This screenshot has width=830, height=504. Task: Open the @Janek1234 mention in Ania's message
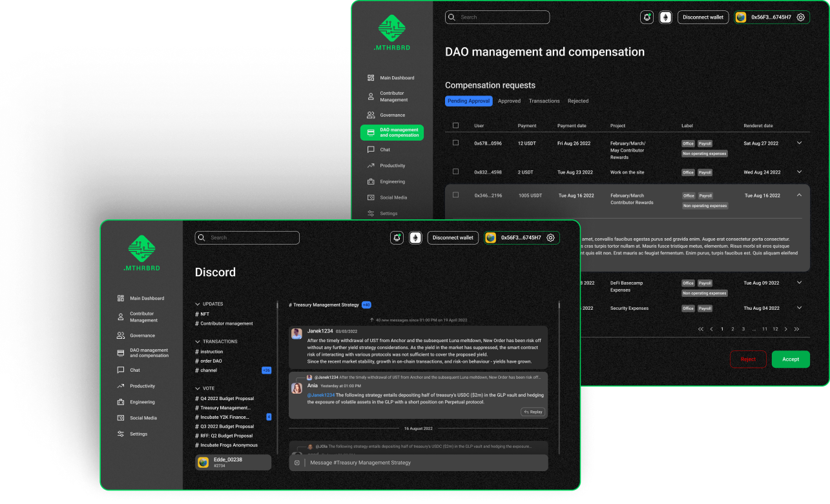320,395
